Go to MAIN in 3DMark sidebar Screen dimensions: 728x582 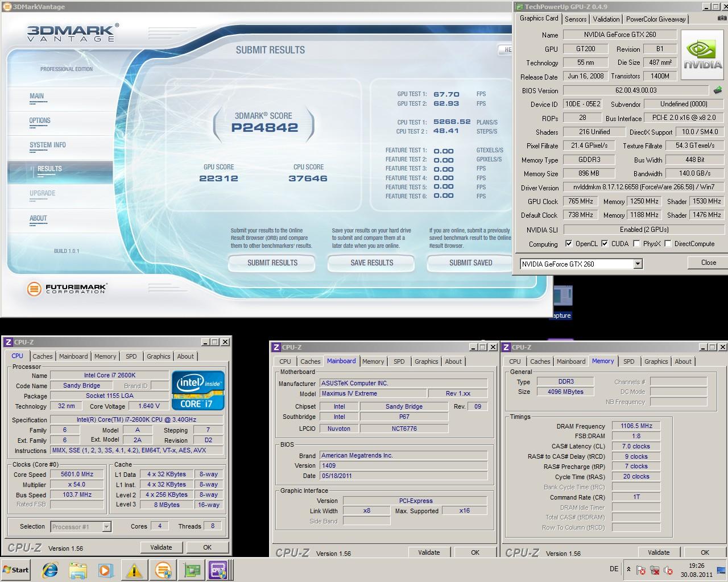click(x=37, y=96)
